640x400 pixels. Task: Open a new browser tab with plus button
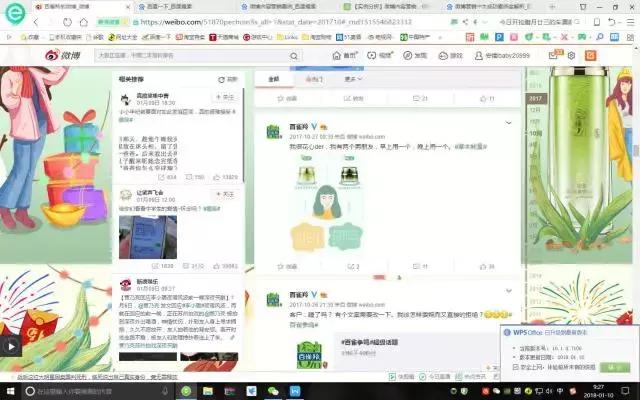(x=552, y=7)
